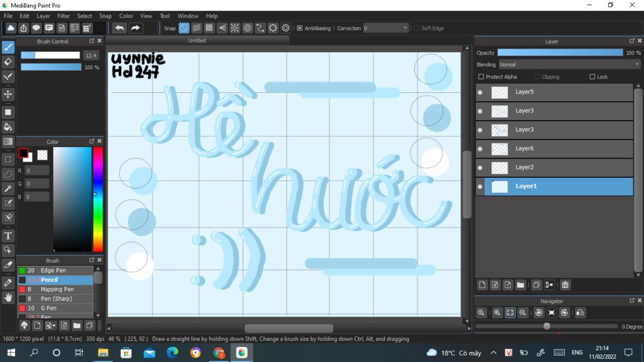Undock the Layer panel
Viewport: 644px width, 362px height.
(631, 41)
